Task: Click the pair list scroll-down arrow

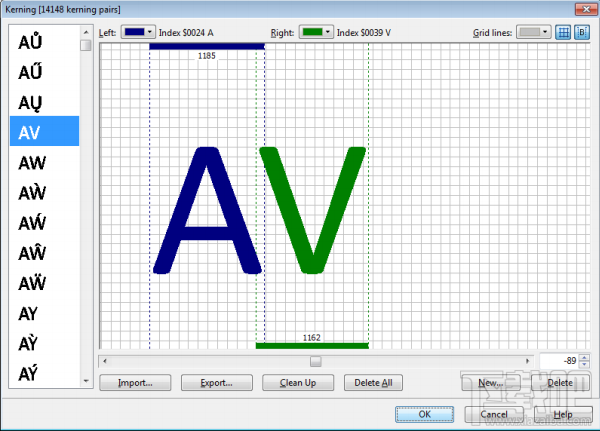Action: (x=86, y=381)
